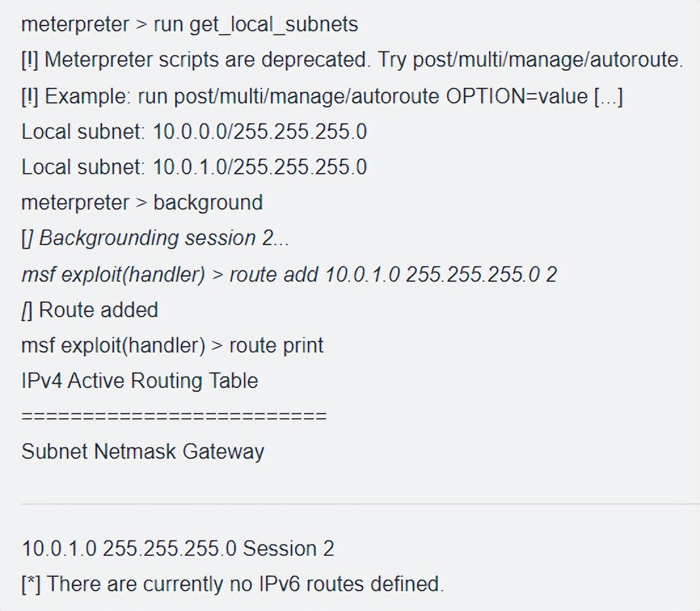The height and width of the screenshot is (611, 700).
Task: Click the 10.0.0.0/255.255.255.0 local subnet line
Action: click(x=194, y=132)
